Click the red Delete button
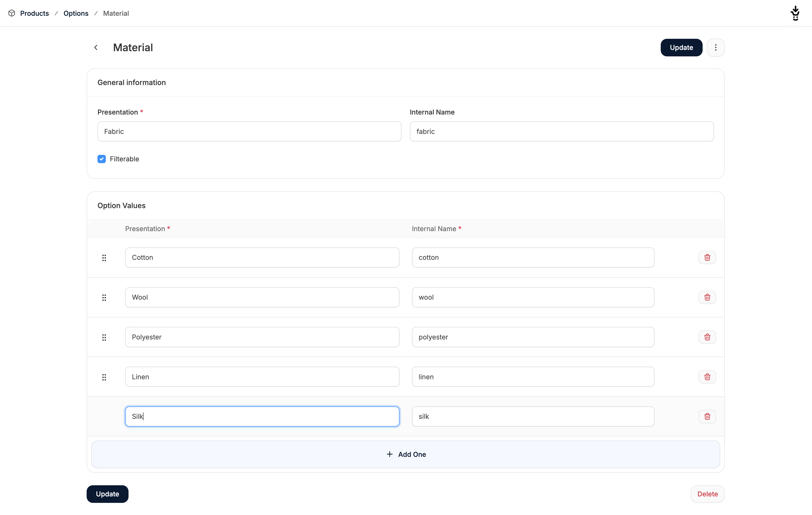Image resolution: width=812 pixels, height=515 pixels. click(x=707, y=494)
